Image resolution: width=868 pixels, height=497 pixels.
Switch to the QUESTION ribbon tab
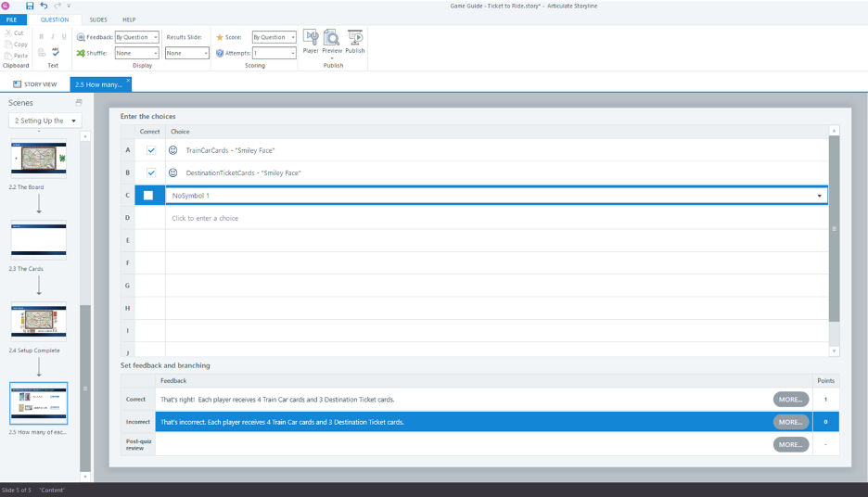(55, 19)
